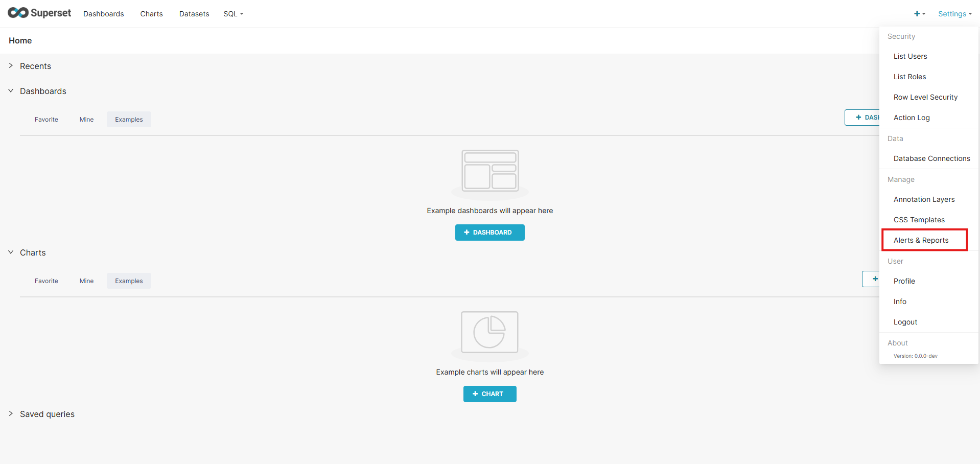
Task: Click the version label 0.0.0-dev
Action: [915, 356]
